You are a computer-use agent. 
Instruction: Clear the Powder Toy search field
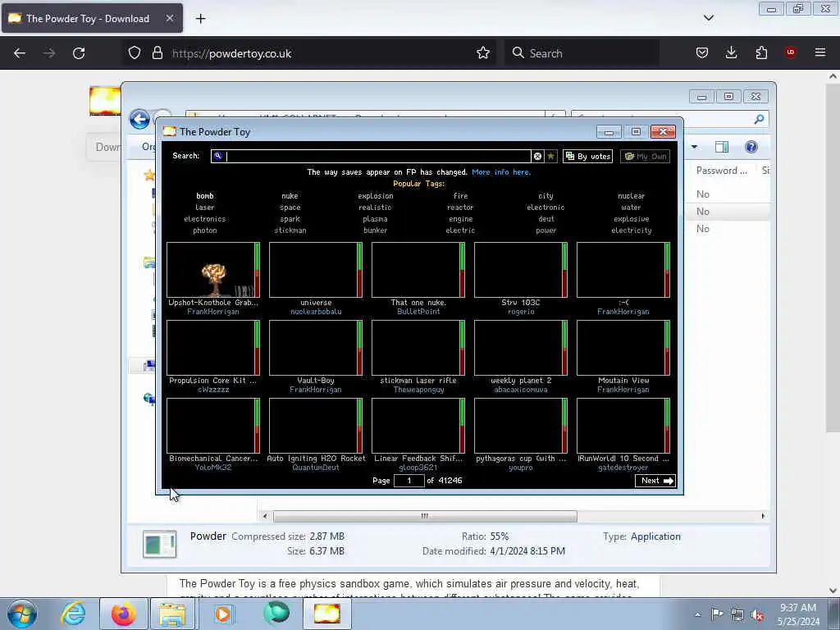coord(537,157)
